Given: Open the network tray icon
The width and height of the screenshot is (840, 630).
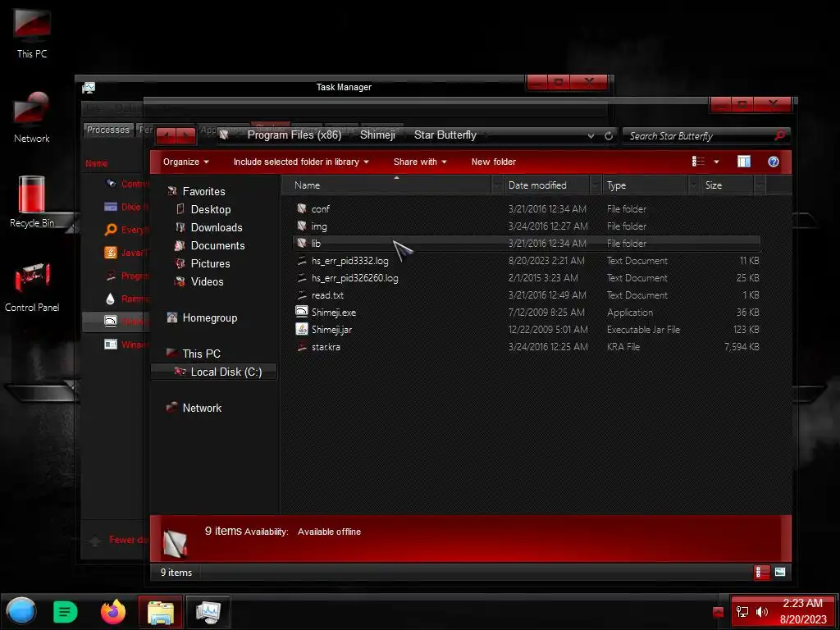Looking at the screenshot, I should (742, 612).
